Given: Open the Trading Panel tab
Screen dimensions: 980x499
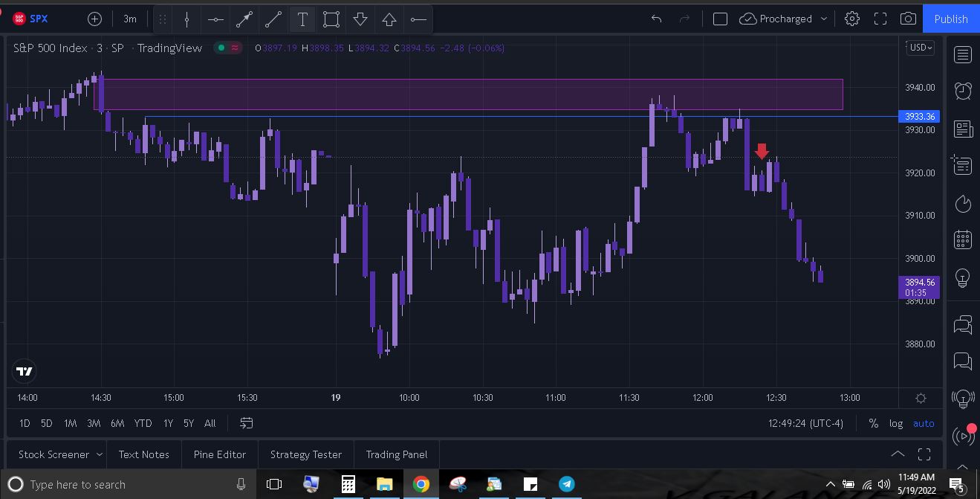Looking at the screenshot, I should [396, 454].
